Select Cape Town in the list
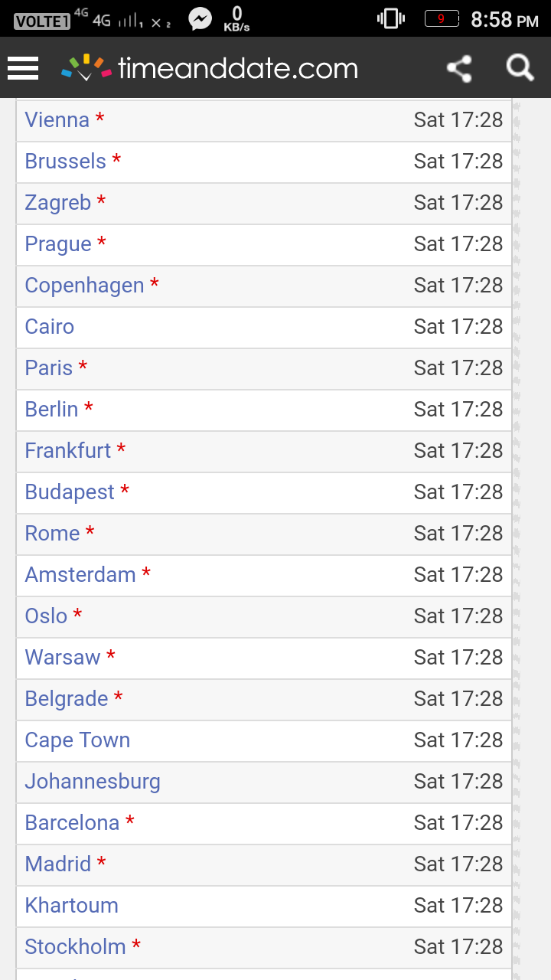 tap(77, 740)
